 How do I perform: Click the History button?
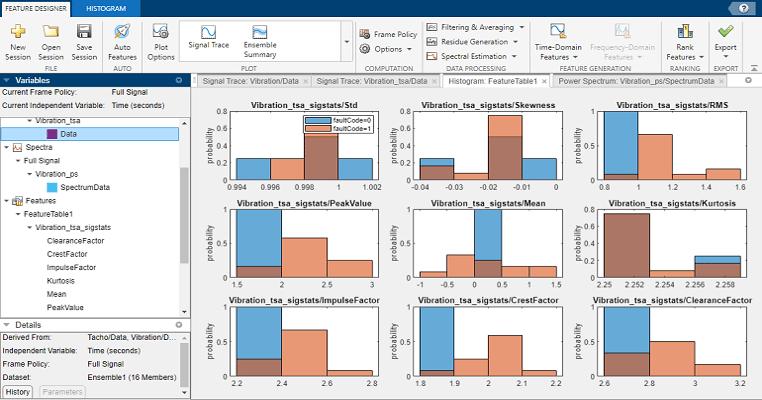click(x=17, y=392)
